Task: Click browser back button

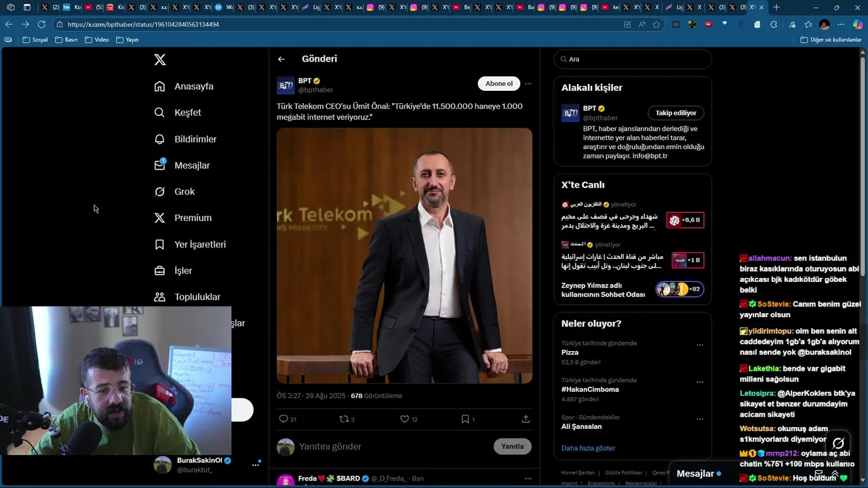Action: point(9,24)
